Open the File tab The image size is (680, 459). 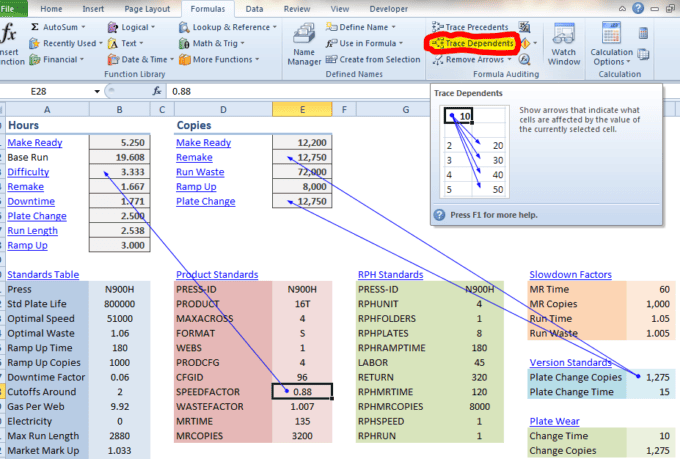[x=12, y=8]
